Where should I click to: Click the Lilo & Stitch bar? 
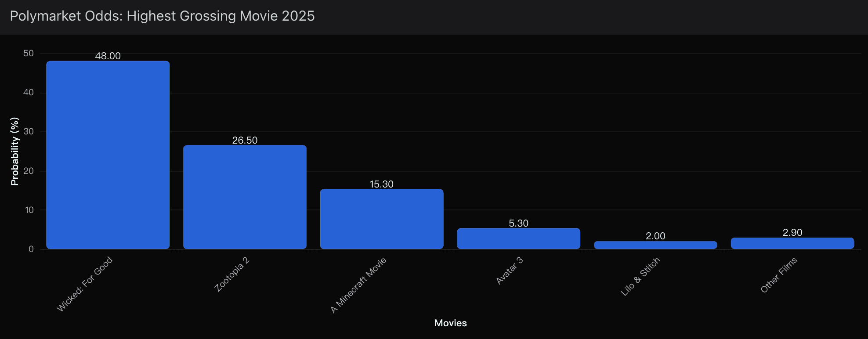(655, 245)
